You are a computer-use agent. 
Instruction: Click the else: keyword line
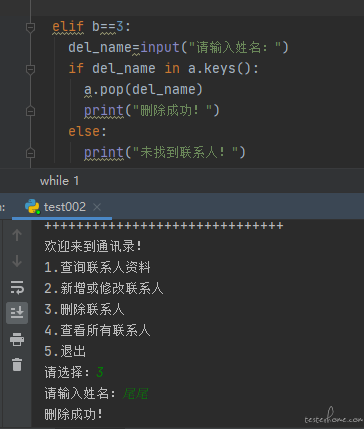87,131
